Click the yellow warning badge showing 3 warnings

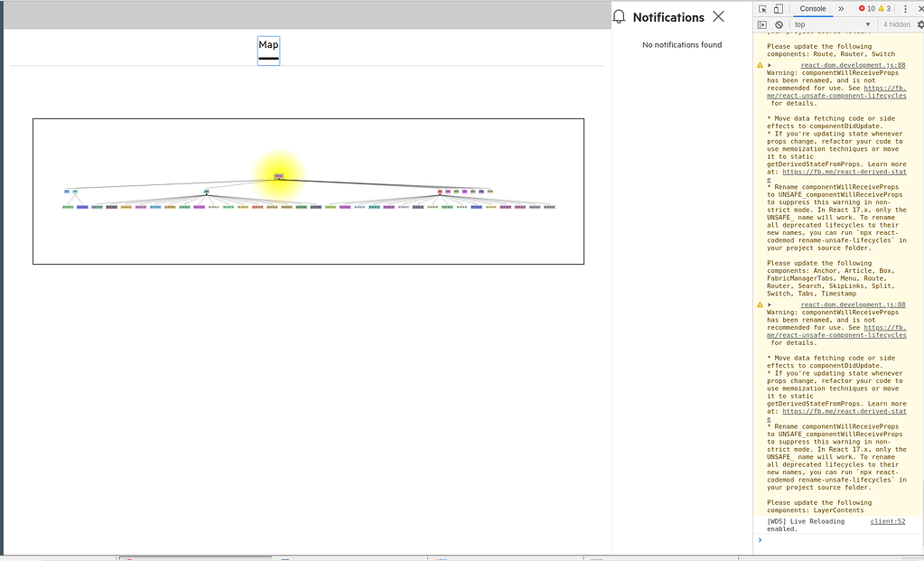(883, 9)
